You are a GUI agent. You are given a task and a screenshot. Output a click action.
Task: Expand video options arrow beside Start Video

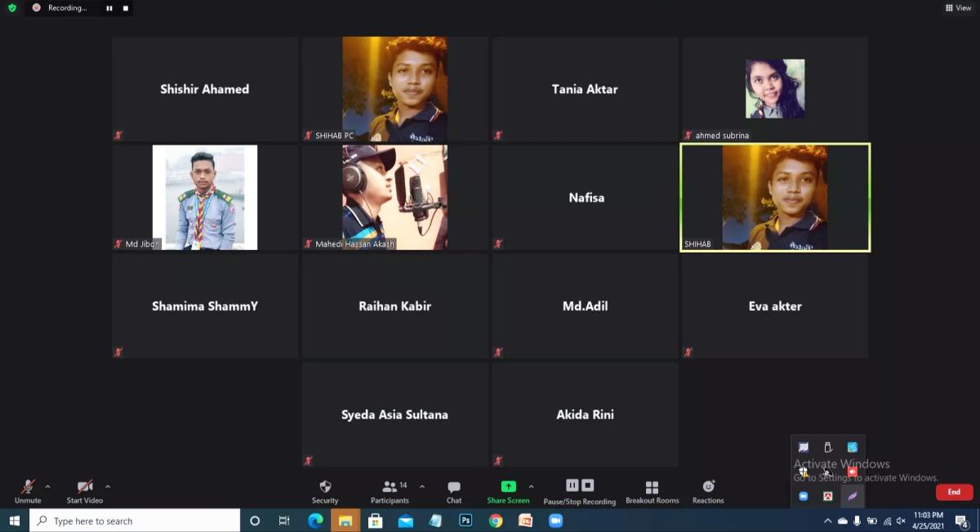pos(108,486)
